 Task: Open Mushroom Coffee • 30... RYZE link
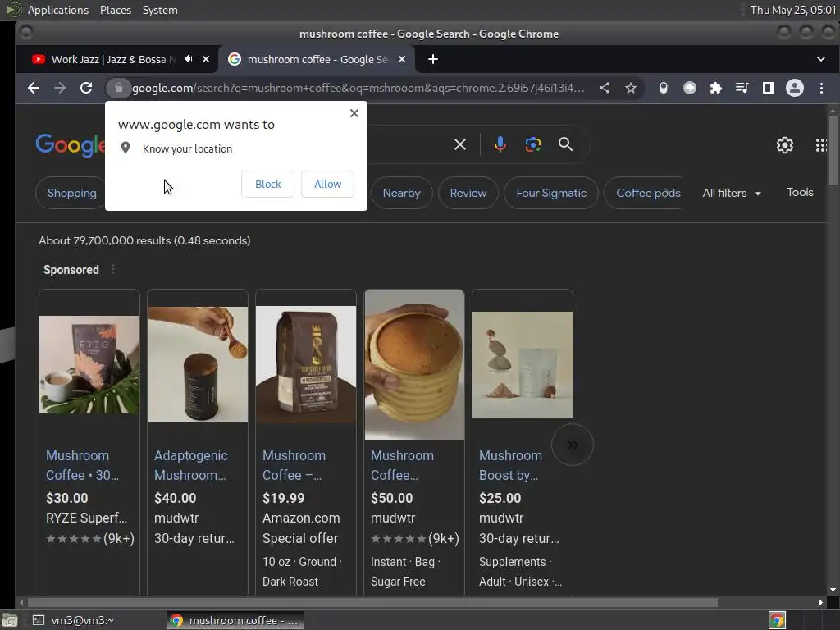coord(83,465)
